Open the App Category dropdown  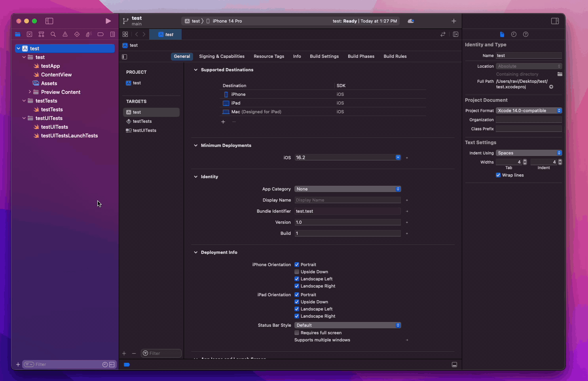pyautogui.click(x=347, y=189)
